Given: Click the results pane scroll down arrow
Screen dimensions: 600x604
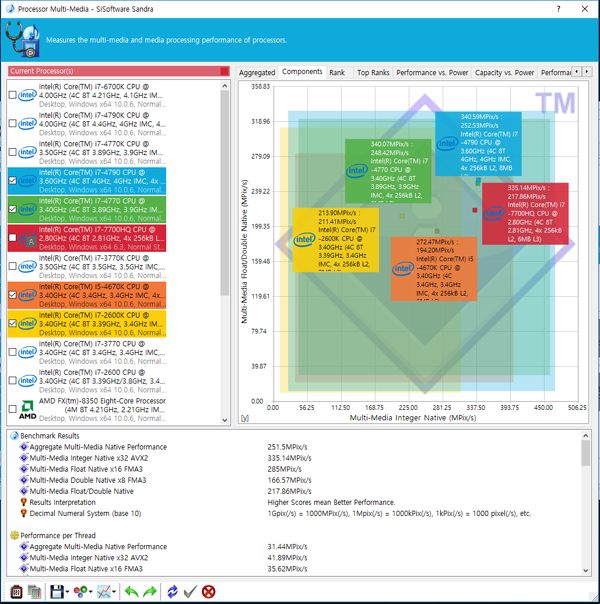Looking at the screenshot, I should (586, 571).
